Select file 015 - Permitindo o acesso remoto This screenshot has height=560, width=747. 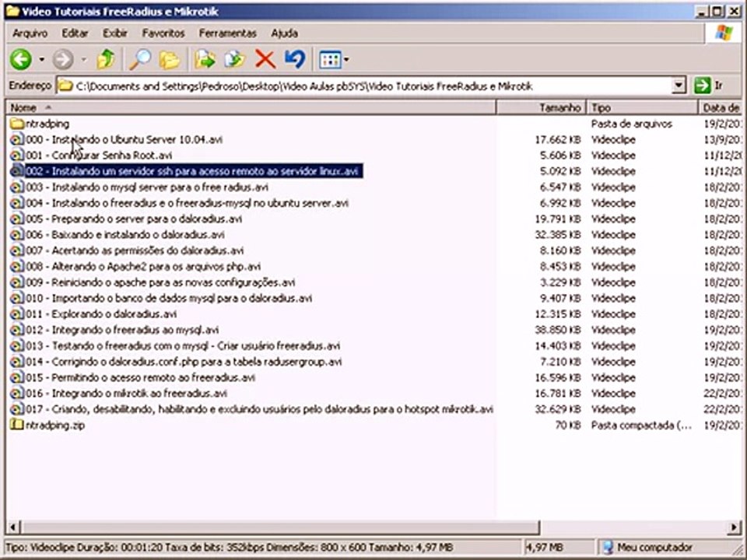click(x=141, y=378)
